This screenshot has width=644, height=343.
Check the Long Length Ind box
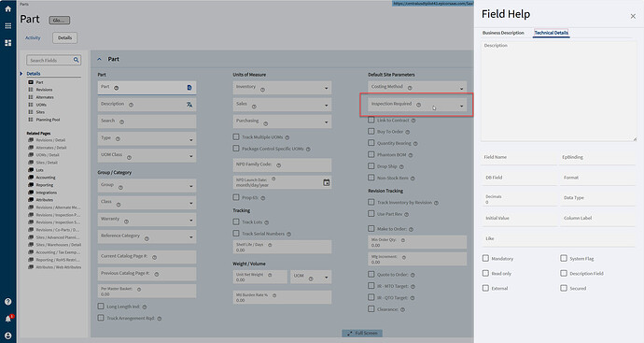tap(101, 306)
